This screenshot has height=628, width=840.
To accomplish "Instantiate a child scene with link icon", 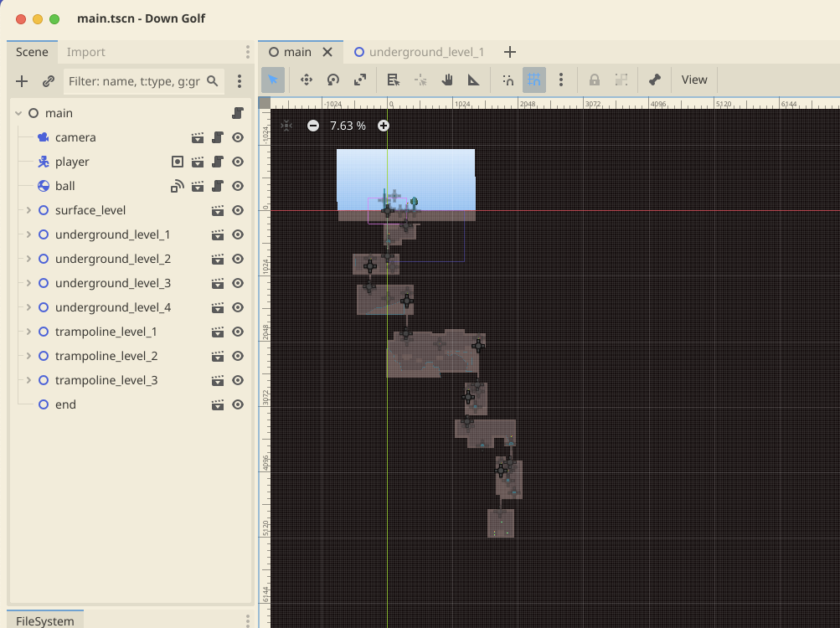I will (x=49, y=81).
